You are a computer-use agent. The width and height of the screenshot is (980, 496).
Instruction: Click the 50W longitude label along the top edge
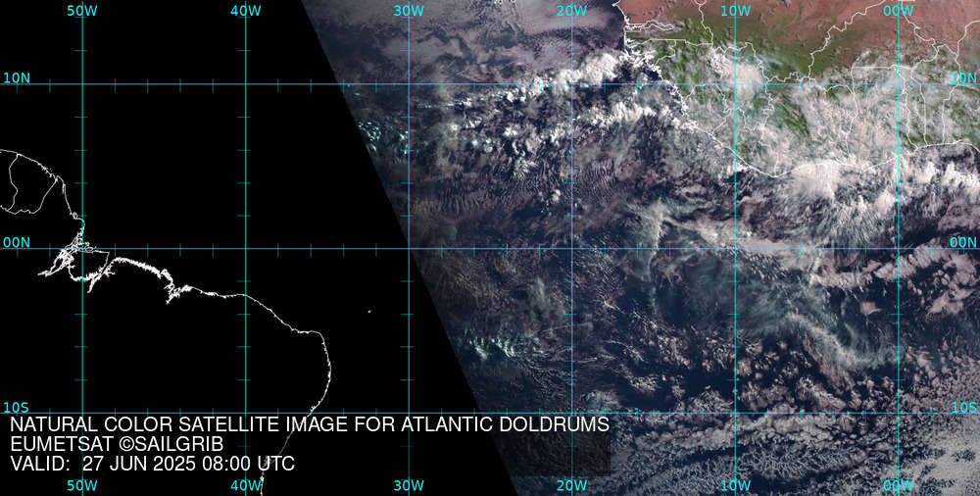82,11
